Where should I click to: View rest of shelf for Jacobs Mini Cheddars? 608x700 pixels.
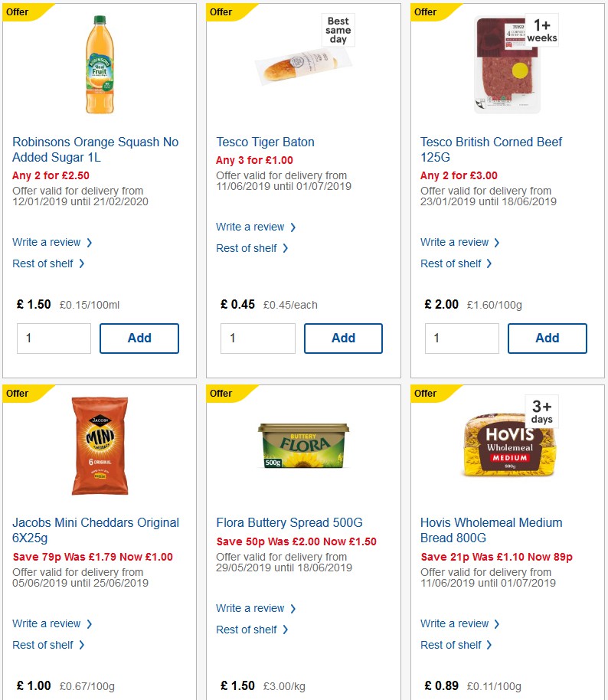pyautogui.click(x=44, y=645)
